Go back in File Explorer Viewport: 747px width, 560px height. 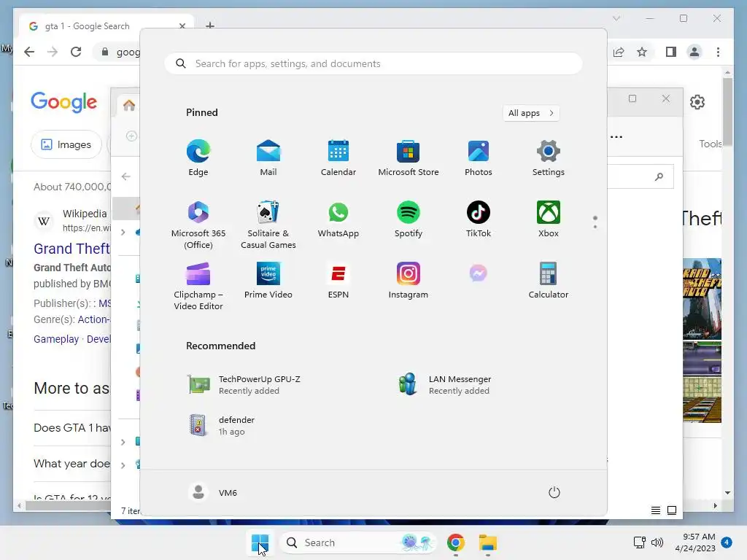[125, 176]
